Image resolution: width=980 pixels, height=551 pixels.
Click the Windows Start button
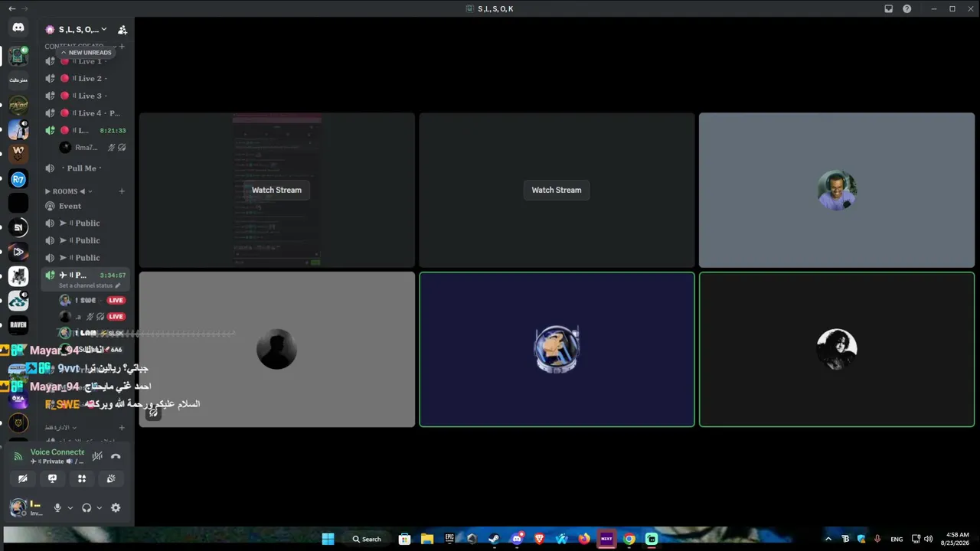(328, 539)
